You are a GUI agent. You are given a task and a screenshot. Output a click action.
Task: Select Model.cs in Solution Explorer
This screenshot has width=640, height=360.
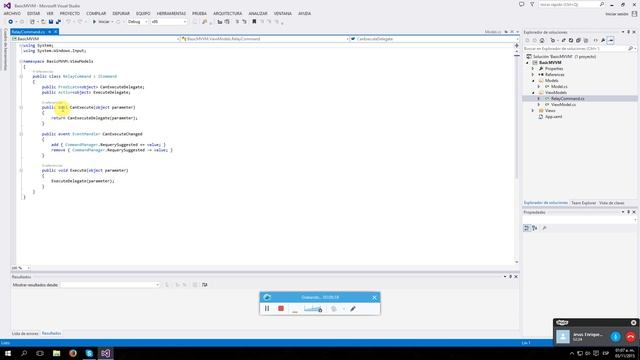pos(559,87)
